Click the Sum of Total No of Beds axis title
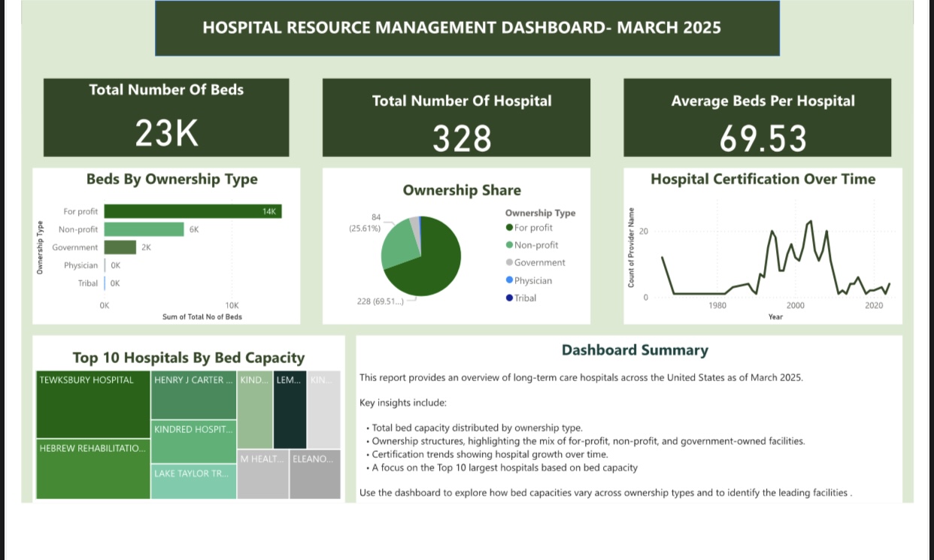Screen dimensions: 934x560 (x=202, y=317)
